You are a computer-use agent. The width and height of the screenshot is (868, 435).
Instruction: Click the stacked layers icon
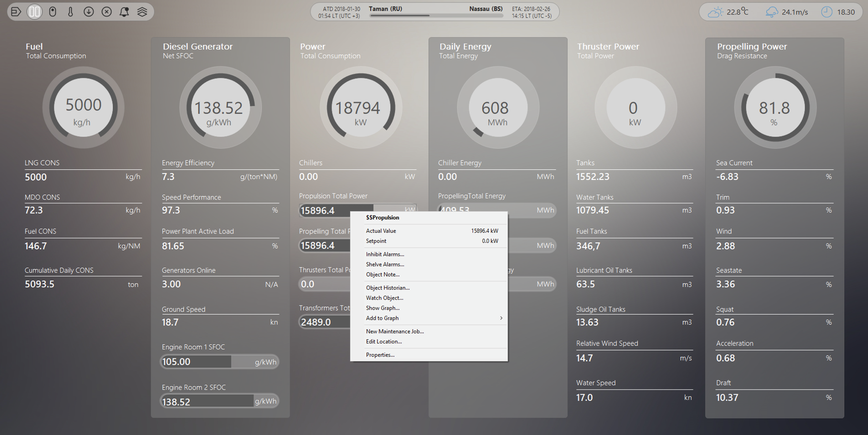coord(143,12)
